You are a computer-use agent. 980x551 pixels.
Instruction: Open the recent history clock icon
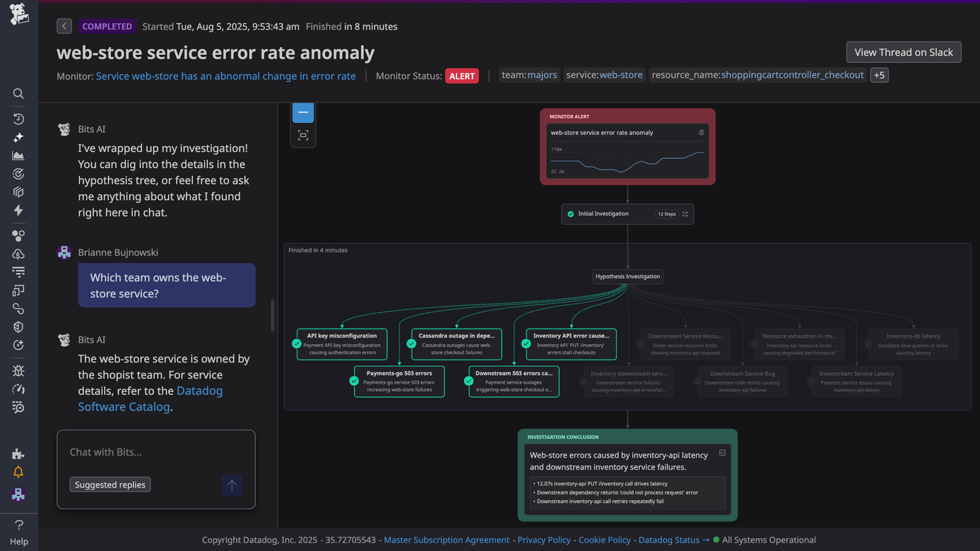click(18, 119)
